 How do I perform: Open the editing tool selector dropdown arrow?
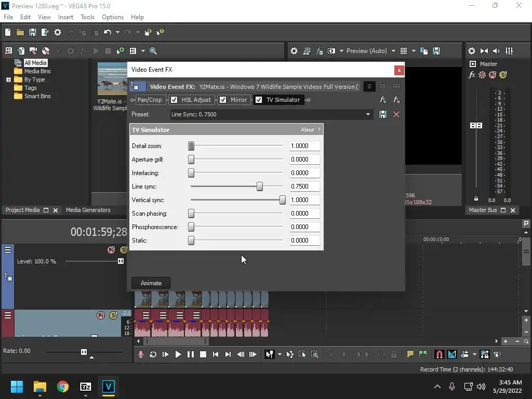click(279, 354)
